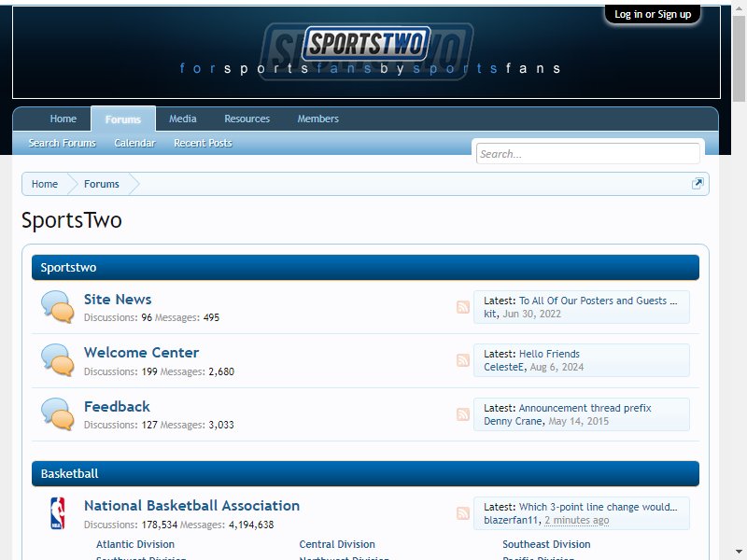Open the RSS feed for Feedback
747x560 pixels.
463,414
